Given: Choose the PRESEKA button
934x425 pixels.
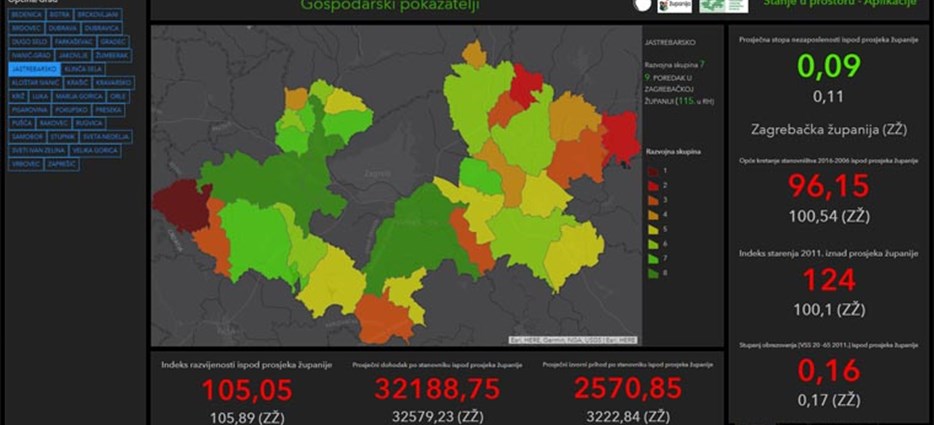Looking at the screenshot, I should pos(108,110).
